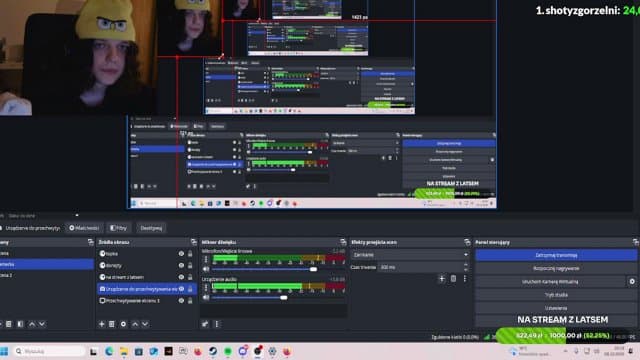
Task: Toggle lock on the topka source
Action: tap(190, 253)
